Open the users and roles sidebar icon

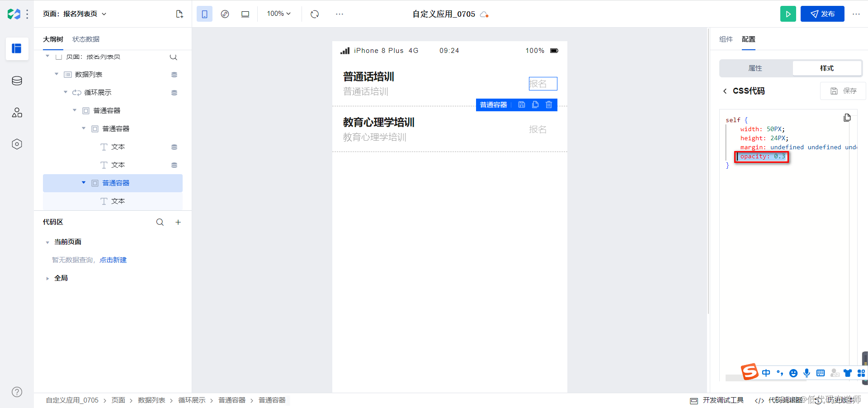click(x=17, y=113)
